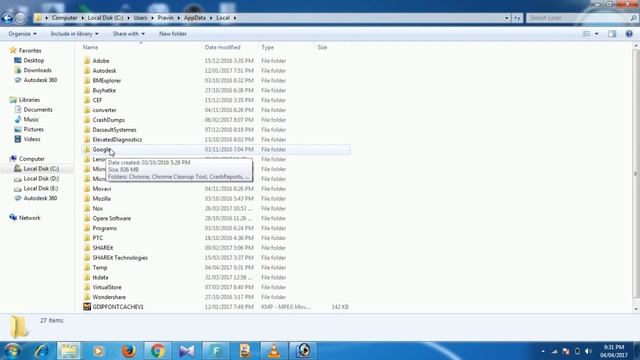Select the Buyhatke folder icon
640x360 pixels.
pyautogui.click(x=87, y=90)
